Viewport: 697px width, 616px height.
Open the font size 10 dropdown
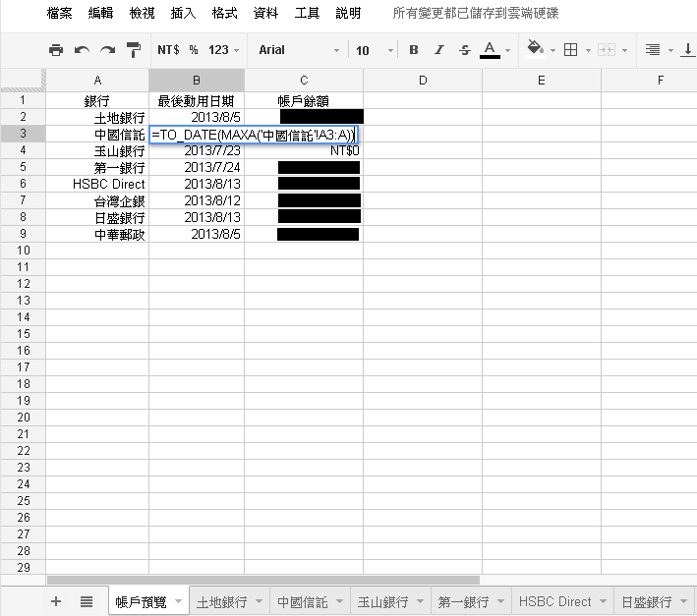(375, 50)
